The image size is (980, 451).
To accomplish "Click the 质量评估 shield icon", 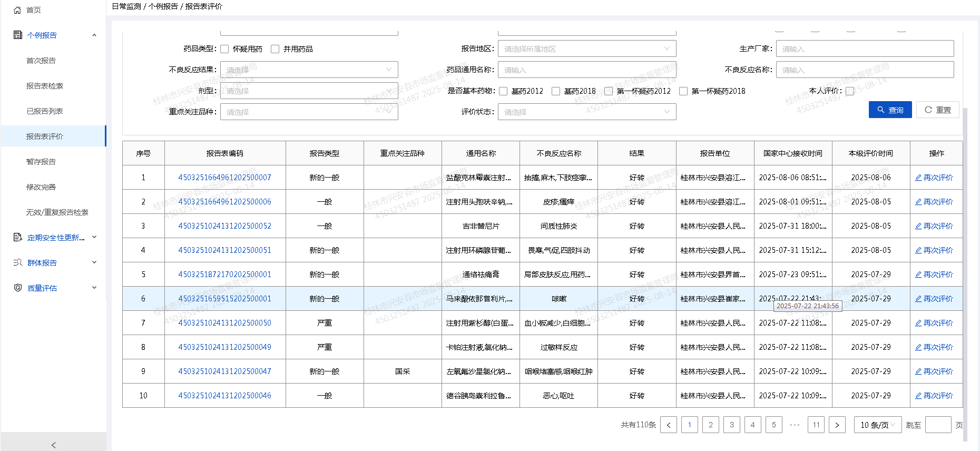I will (17, 288).
